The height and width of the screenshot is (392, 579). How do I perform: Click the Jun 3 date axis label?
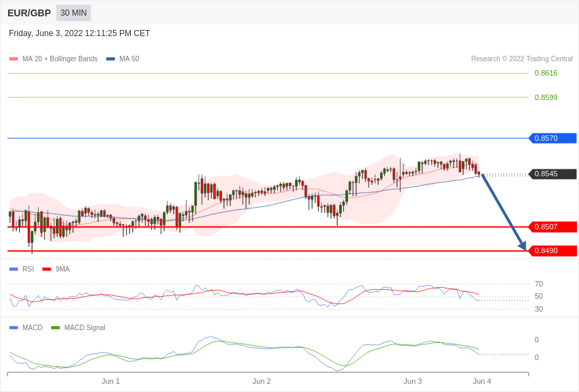413,381
